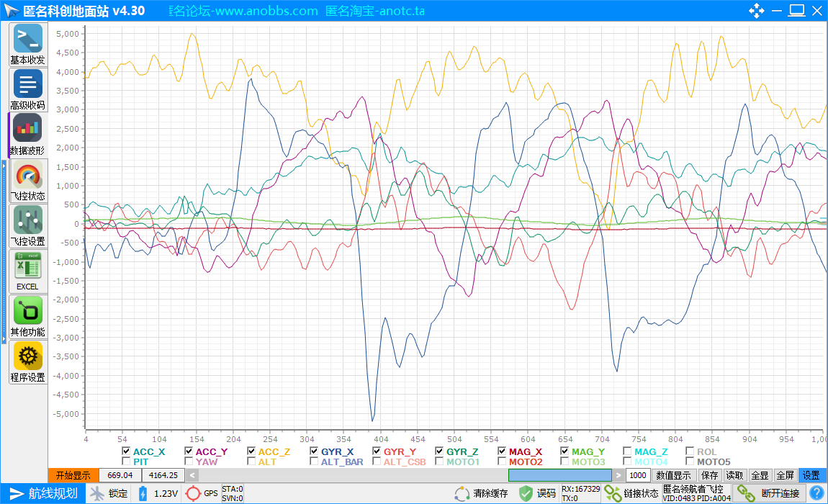The width and height of the screenshot is (828, 504).
Task: Click the 保存 save button
Action: 709,475
